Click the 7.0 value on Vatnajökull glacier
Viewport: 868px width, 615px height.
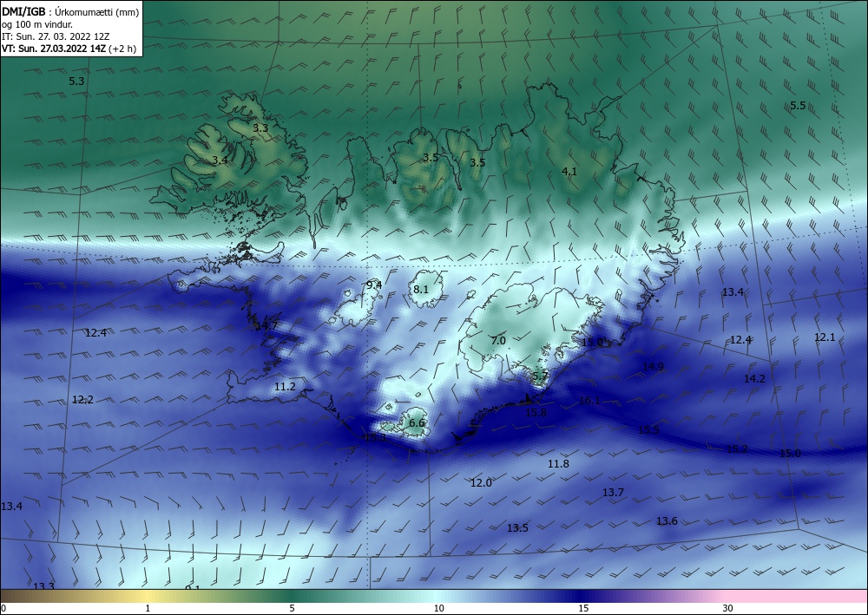[x=498, y=341]
